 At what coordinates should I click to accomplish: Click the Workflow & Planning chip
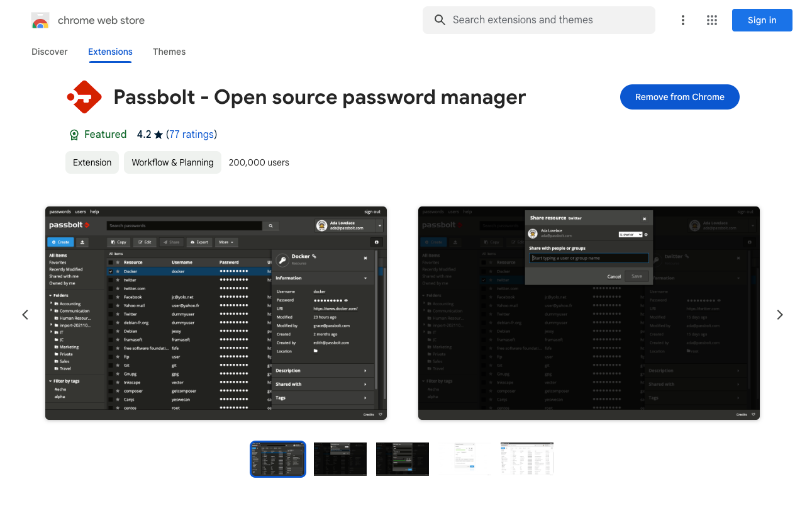click(x=172, y=162)
